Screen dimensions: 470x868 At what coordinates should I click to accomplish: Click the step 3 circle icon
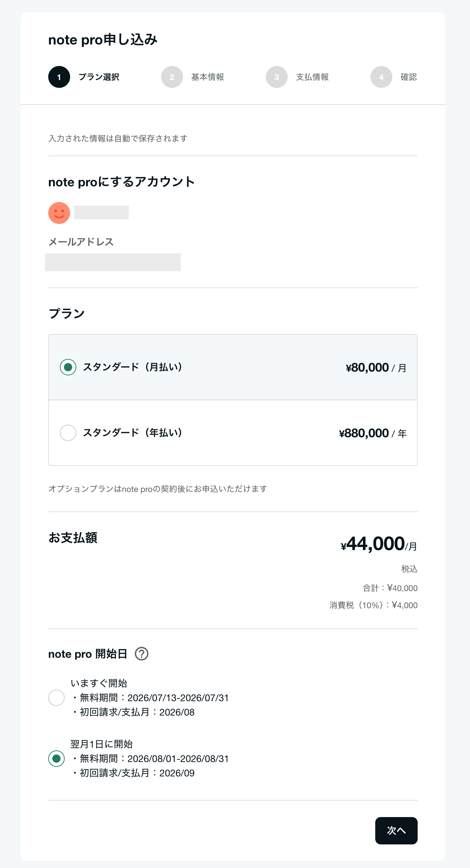pyautogui.click(x=277, y=77)
